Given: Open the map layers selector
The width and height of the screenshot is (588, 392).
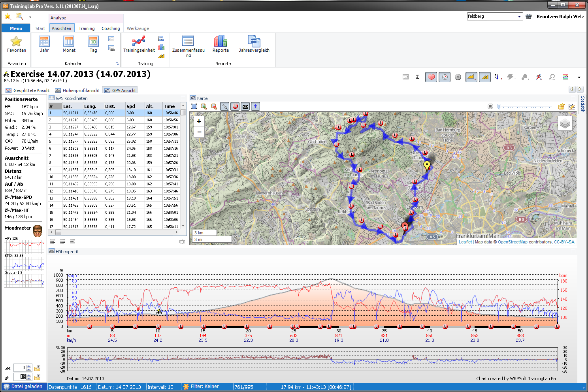Looking at the screenshot, I should point(565,124).
